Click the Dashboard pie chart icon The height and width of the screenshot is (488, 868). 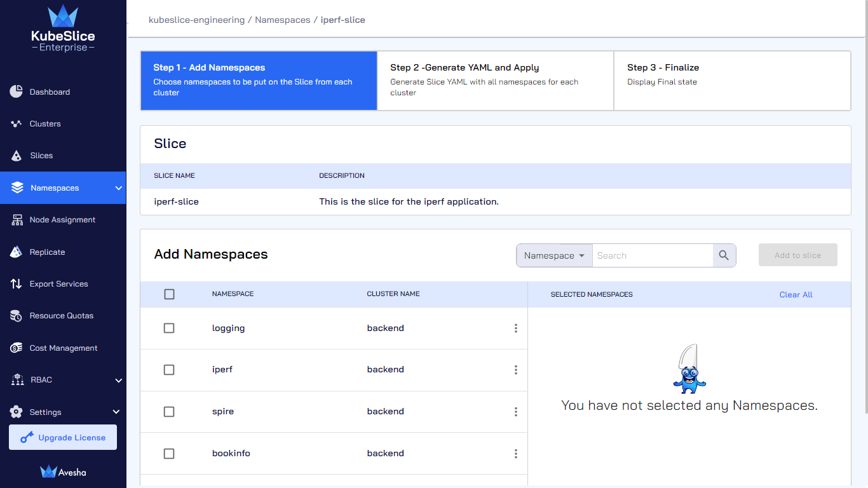pos(17,91)
